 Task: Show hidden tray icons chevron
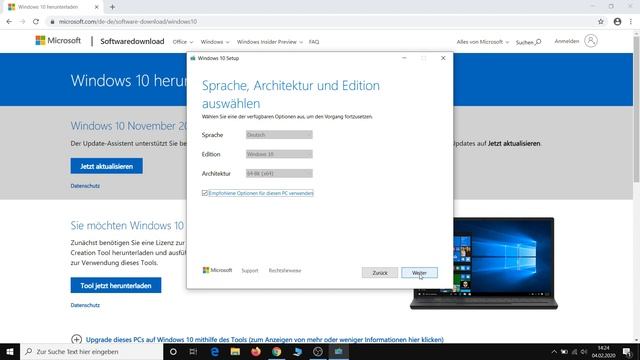pos(554,352)
